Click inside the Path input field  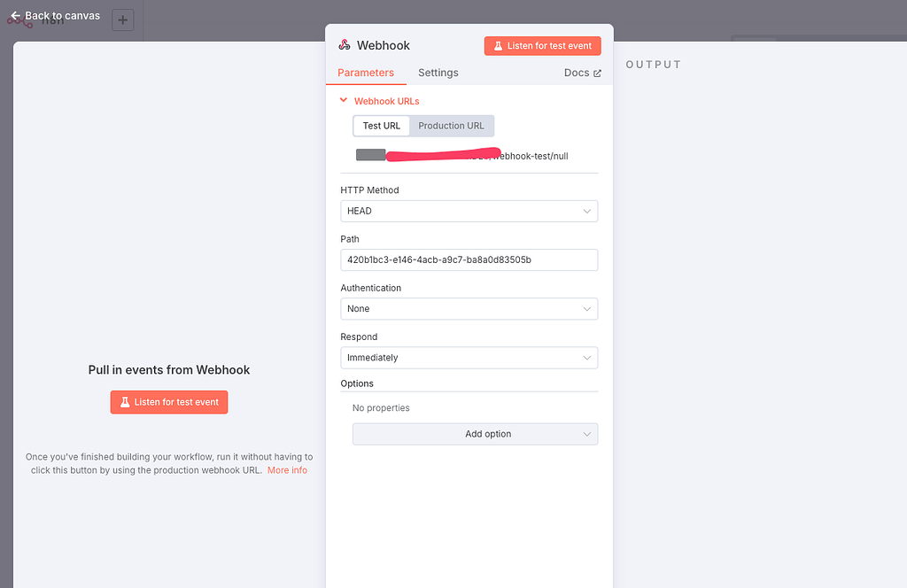(x=469, y=259)
